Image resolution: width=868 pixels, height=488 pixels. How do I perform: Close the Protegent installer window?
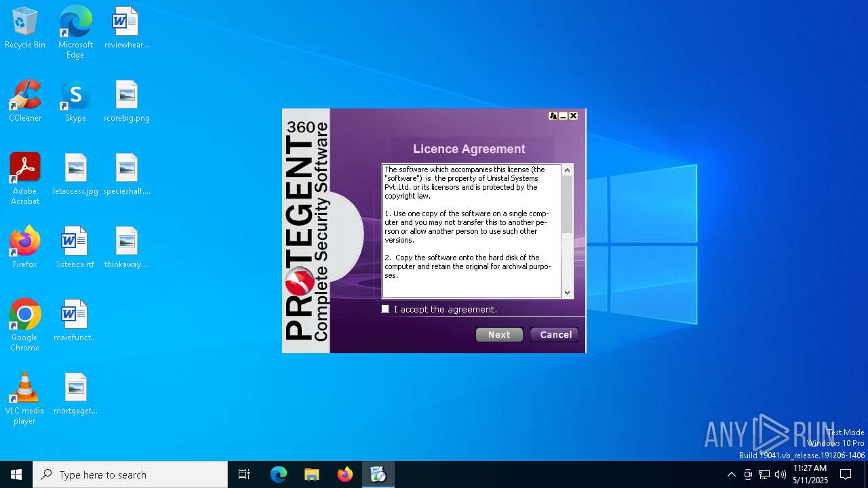click(573, 116)
